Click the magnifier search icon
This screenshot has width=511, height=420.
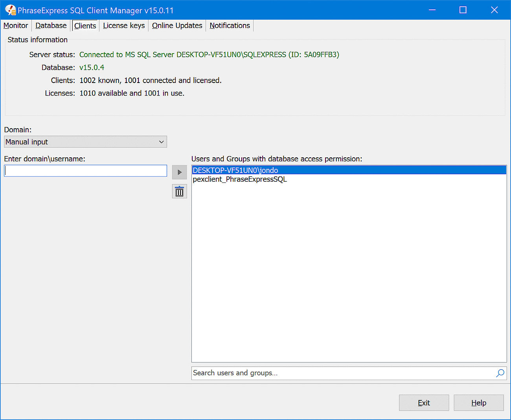pos(500,373)
